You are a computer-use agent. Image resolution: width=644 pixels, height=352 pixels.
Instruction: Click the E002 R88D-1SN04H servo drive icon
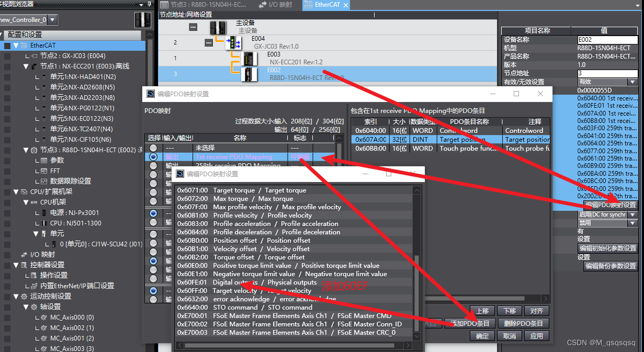pos(249,74)
